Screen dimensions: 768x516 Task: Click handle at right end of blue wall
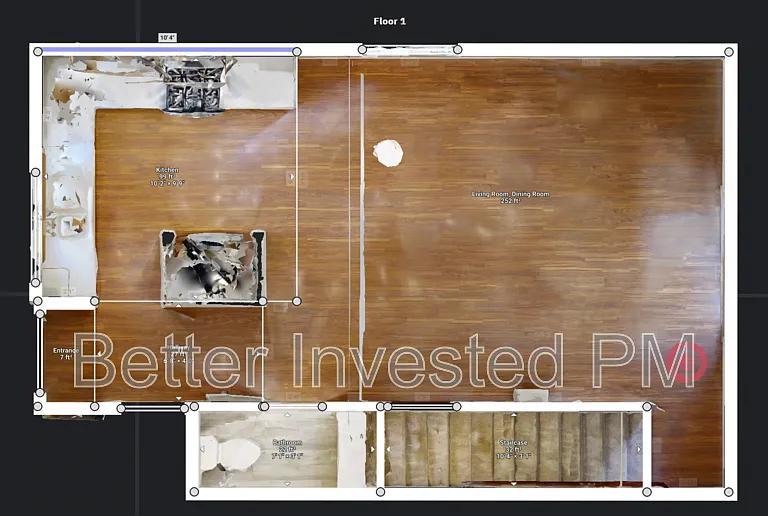297,51
